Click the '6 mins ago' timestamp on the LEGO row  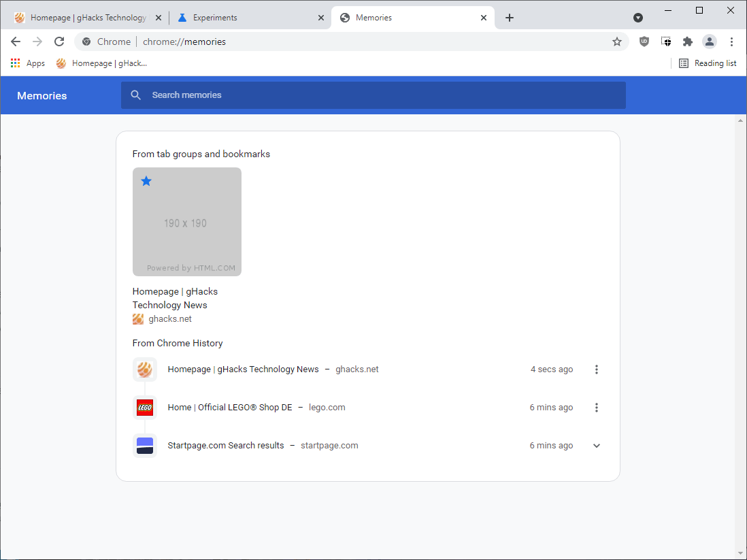pos(551,408)
